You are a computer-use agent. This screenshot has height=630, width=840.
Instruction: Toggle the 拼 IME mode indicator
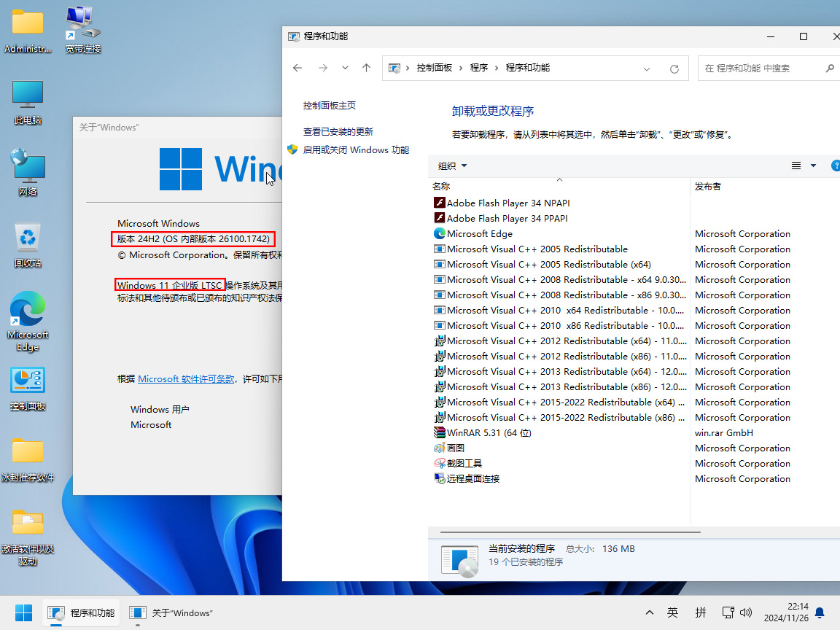(x=700, y=612)
